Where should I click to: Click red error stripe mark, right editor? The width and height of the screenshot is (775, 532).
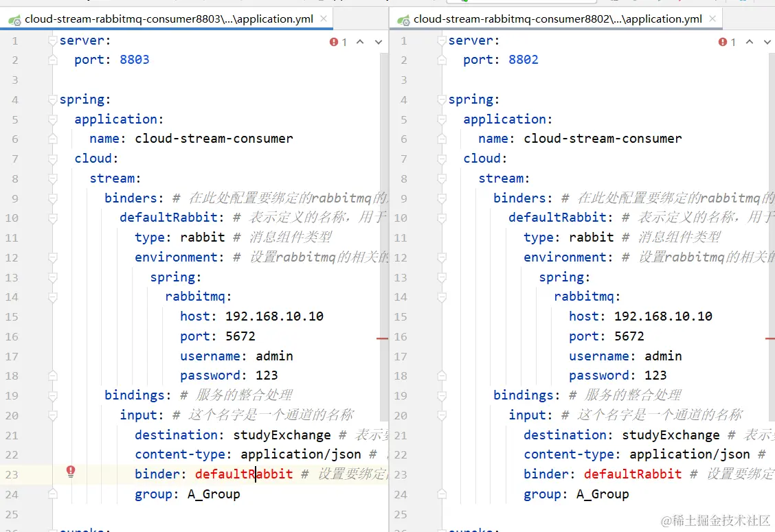(x=770, y=339)
